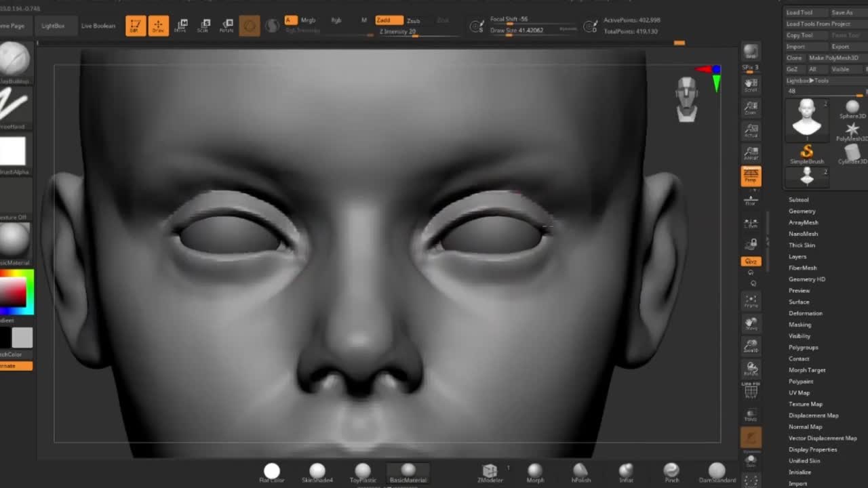Select the SkinShade4 material
The image size is (868, 488).
click(317, 472)
